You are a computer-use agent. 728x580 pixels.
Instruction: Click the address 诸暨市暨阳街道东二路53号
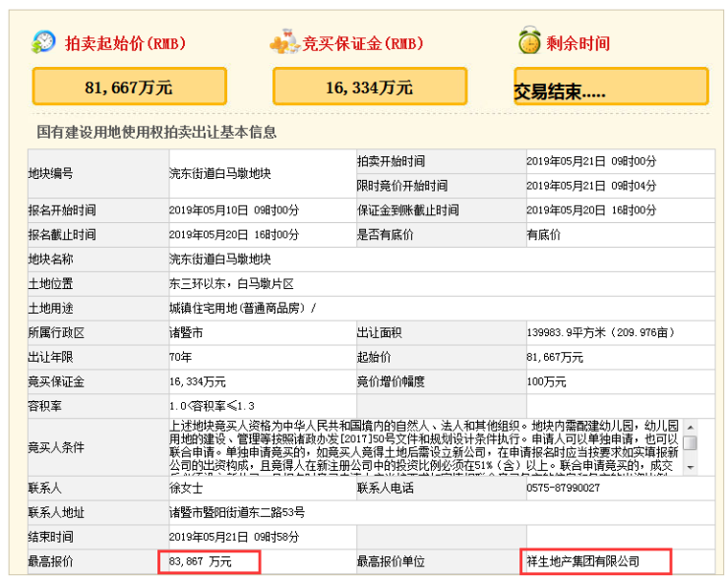(x=237, y=513)
